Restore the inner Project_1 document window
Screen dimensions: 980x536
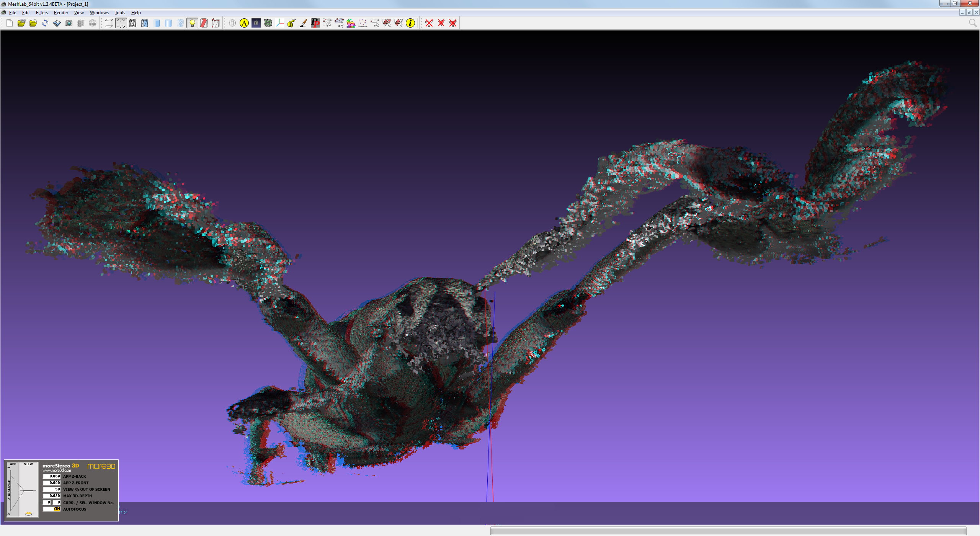point(969,13)
